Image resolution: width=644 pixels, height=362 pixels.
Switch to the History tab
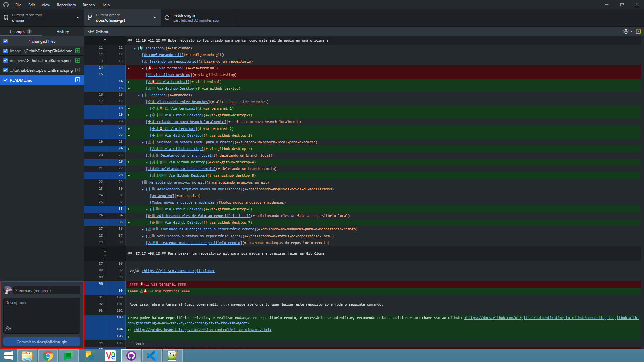(x=63, y=31)
